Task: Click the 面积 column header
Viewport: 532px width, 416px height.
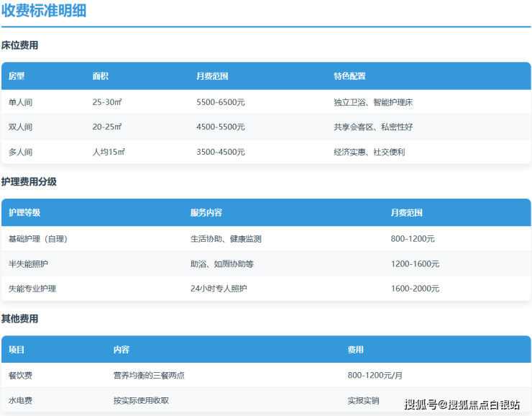Action: coord(101,76)
